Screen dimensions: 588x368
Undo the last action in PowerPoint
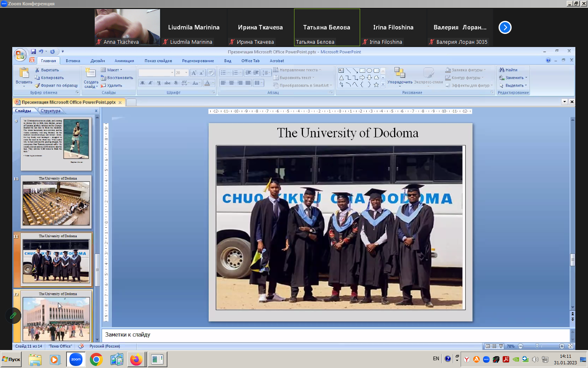(x=41, y=52)
